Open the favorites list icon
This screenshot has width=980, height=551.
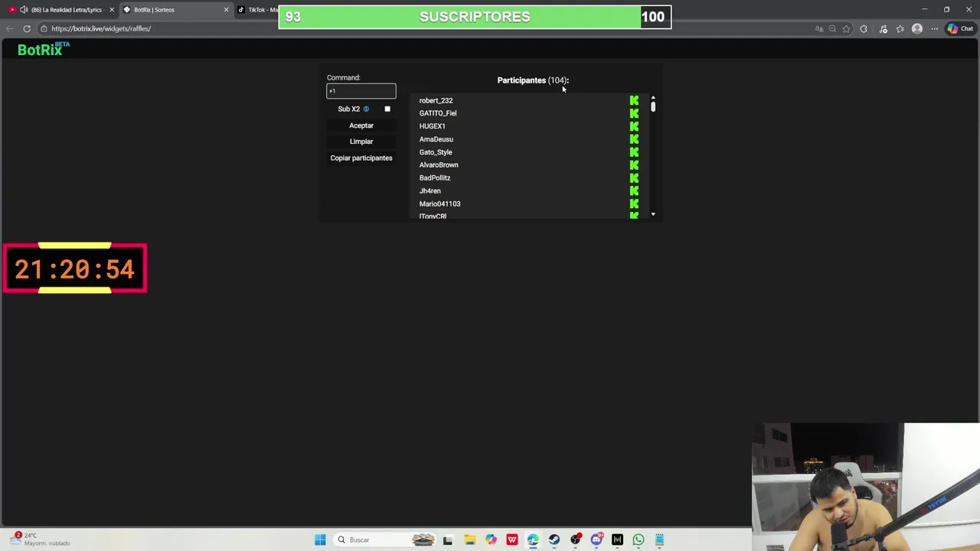pyautogui.click(x=900, y=29)
